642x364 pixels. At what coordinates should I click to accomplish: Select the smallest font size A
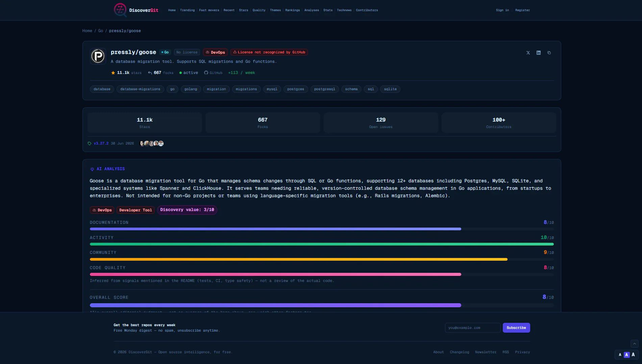[620, 355]
